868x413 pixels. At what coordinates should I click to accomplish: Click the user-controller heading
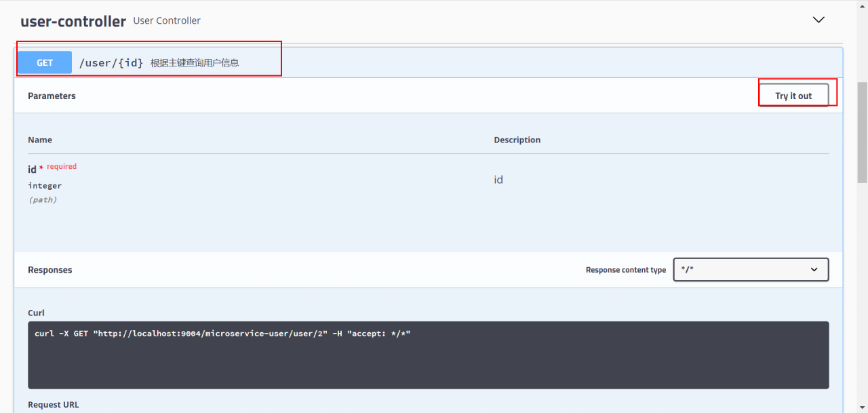coord(73,21)
